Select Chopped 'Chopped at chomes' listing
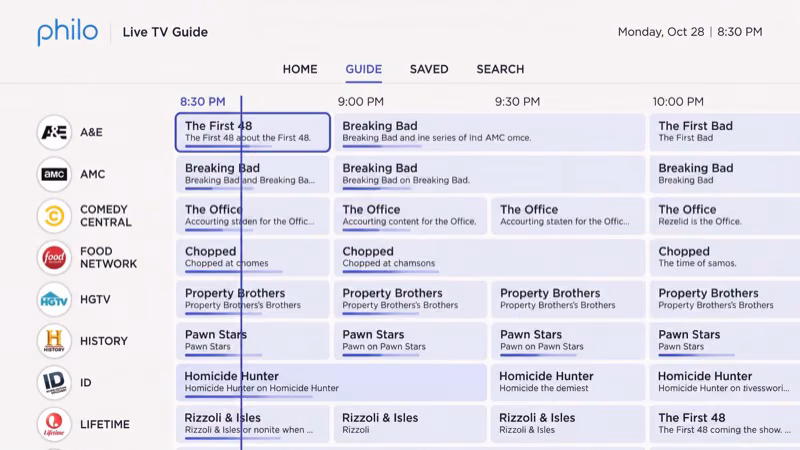The width and height of the screenshot is (800, 450). pos(253,258)
